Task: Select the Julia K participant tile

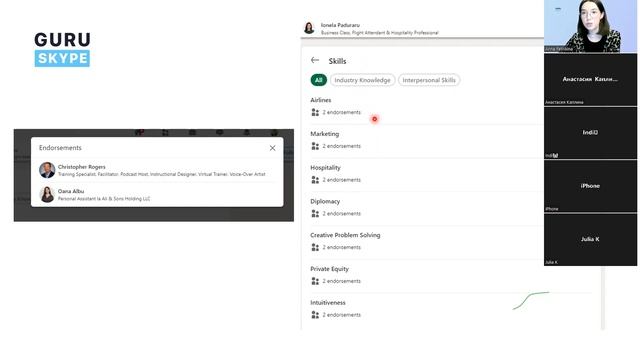Action: (x=590, y=240)
